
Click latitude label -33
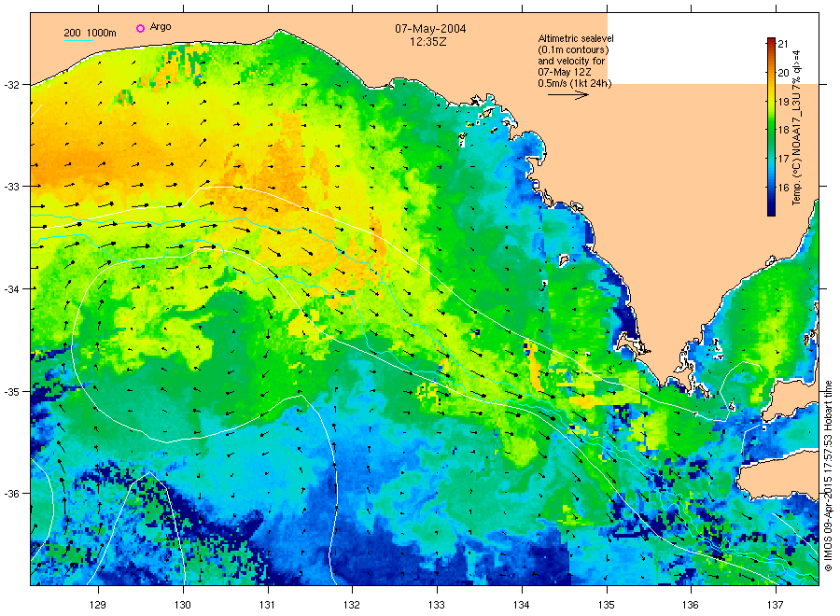click(x=11, y=187)
